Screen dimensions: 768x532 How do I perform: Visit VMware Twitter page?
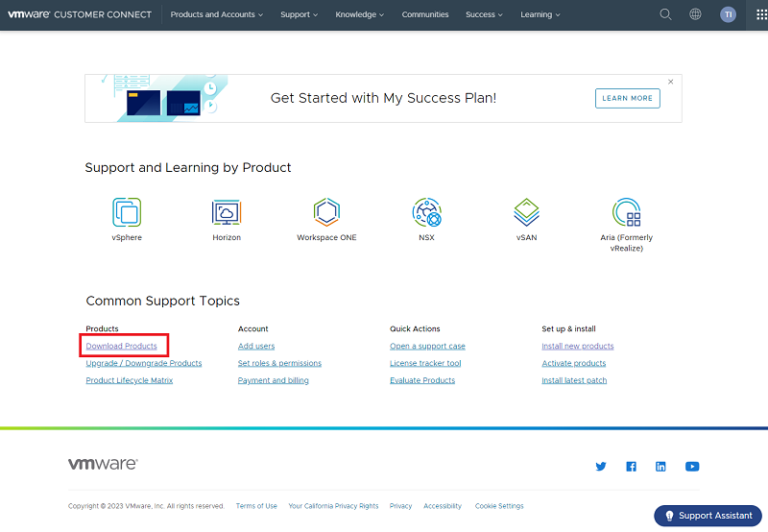pos(601,467)
